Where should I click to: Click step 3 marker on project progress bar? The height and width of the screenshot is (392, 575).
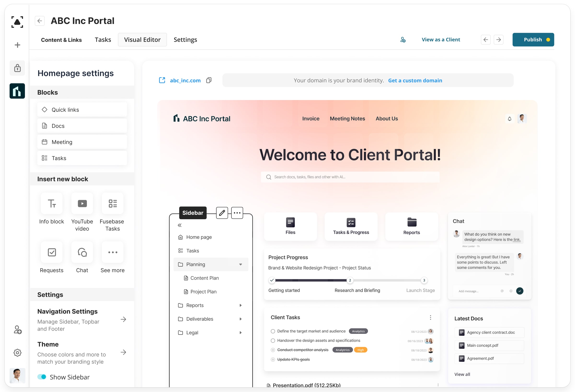click(x=424, y=280)
